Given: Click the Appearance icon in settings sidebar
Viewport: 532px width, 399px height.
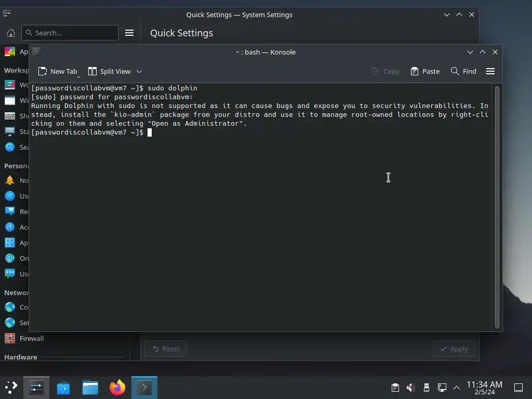Looking at the screenshot, I should [x=10, y=51].
